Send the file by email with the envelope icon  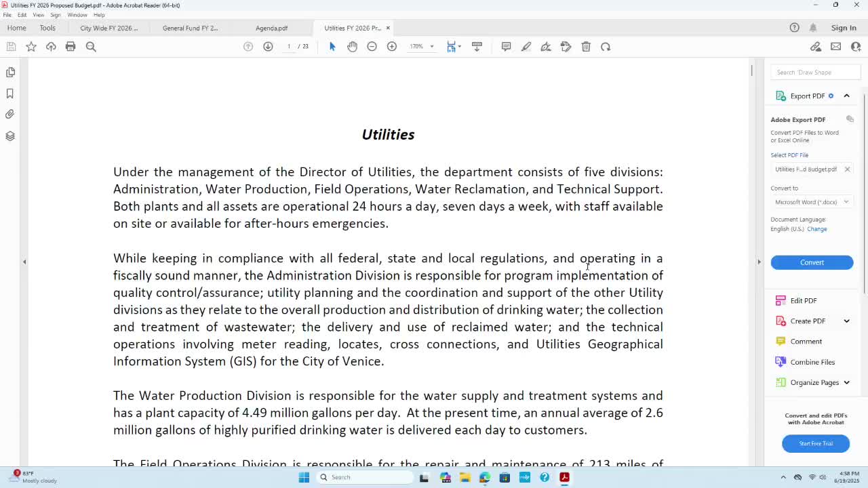click(x=835, y=47)
